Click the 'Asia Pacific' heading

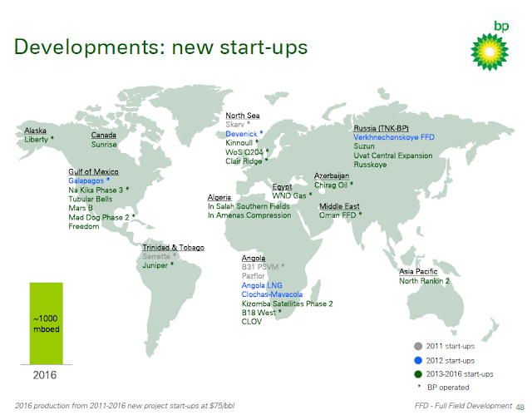pos(418,271)
